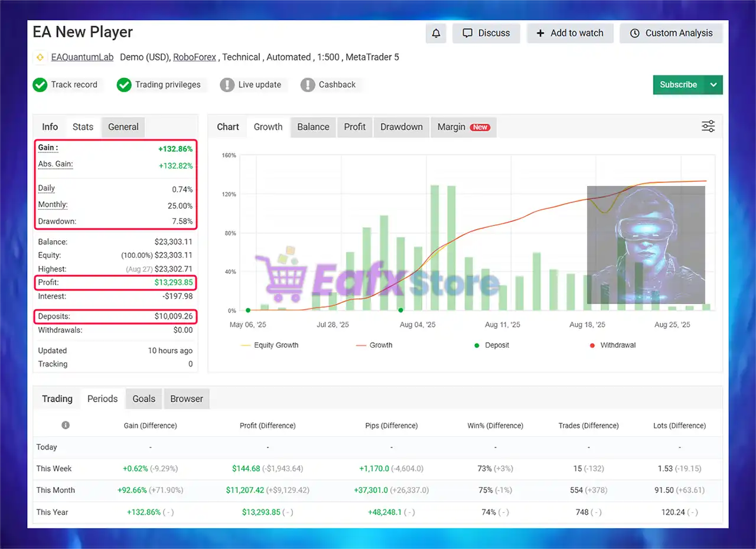Image resolution: width=756 pixels, height=549 pixels.
Task: Click the AI avatar thumbnail on chart
Action: point(646,245)
